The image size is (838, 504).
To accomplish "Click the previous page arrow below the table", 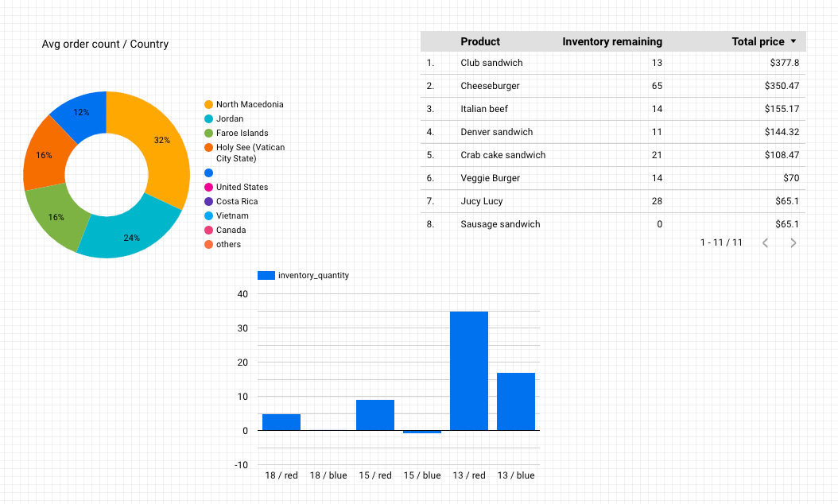I will pos(765,242).
